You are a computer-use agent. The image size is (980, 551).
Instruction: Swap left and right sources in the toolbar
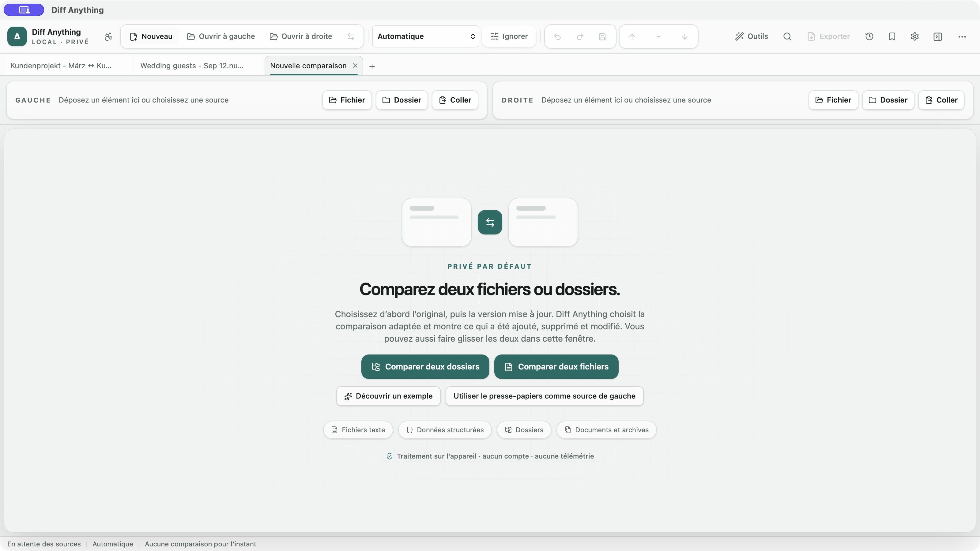(351, 36)
